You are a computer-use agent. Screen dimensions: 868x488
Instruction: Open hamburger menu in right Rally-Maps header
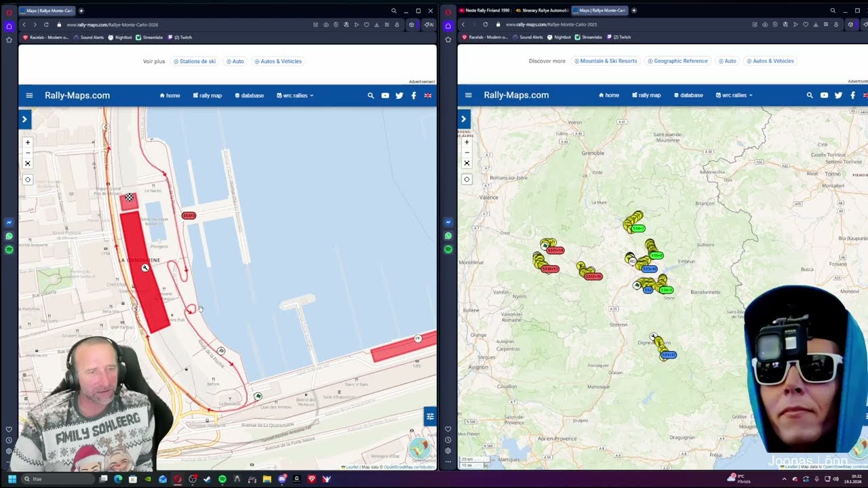tap(468, 96)
